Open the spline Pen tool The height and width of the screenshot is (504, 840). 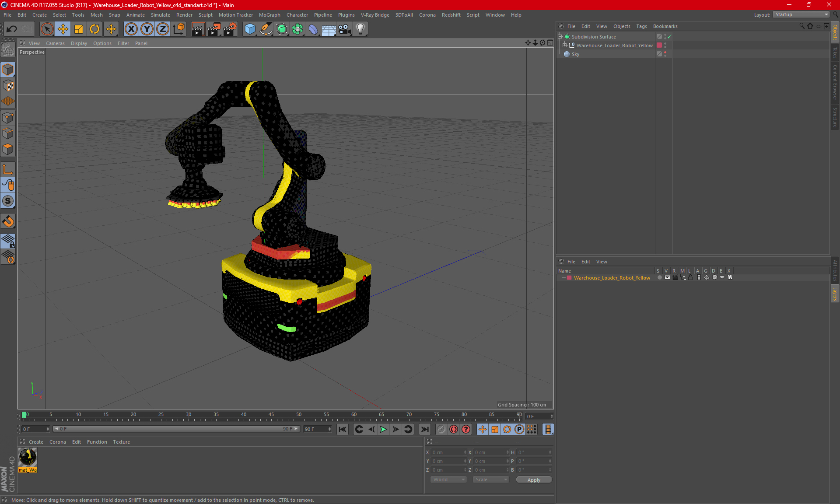coord(266,29)
